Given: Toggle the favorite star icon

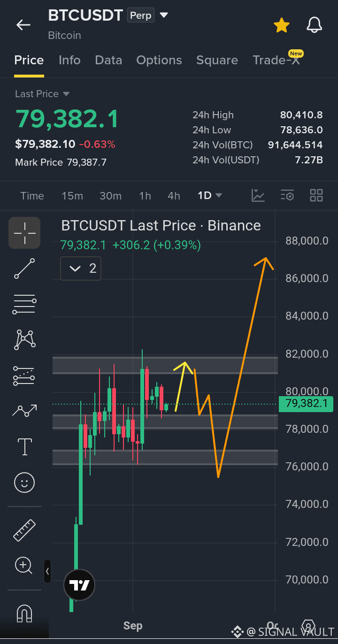Looking at the screenshot, I should [282, 25].
